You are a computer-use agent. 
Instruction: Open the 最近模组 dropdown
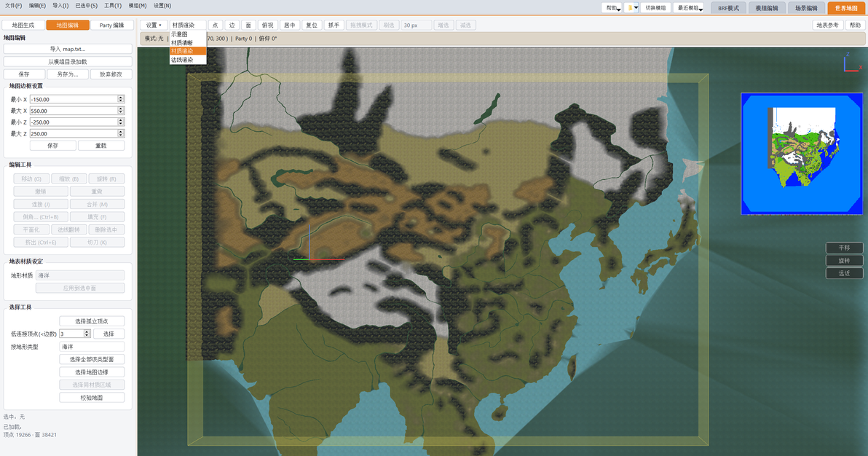(x=689, y=8)
